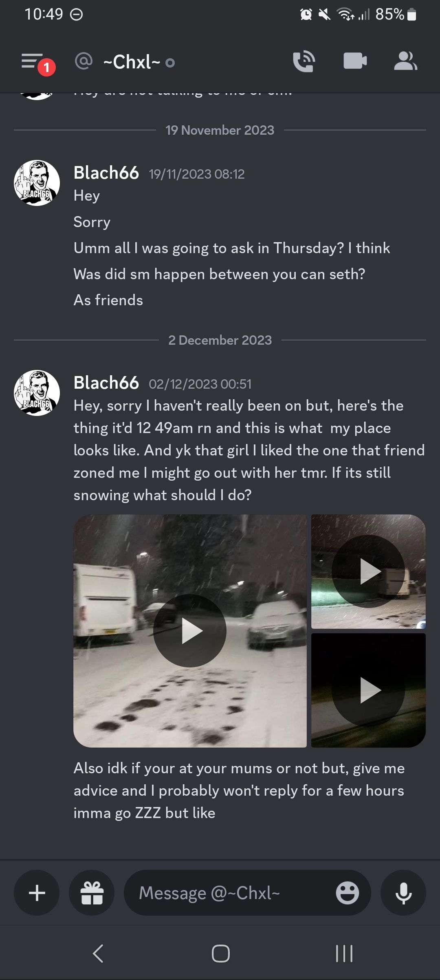Open the emoji picker
The width and height of the screenshot is (440, 980).
[347, 893]
